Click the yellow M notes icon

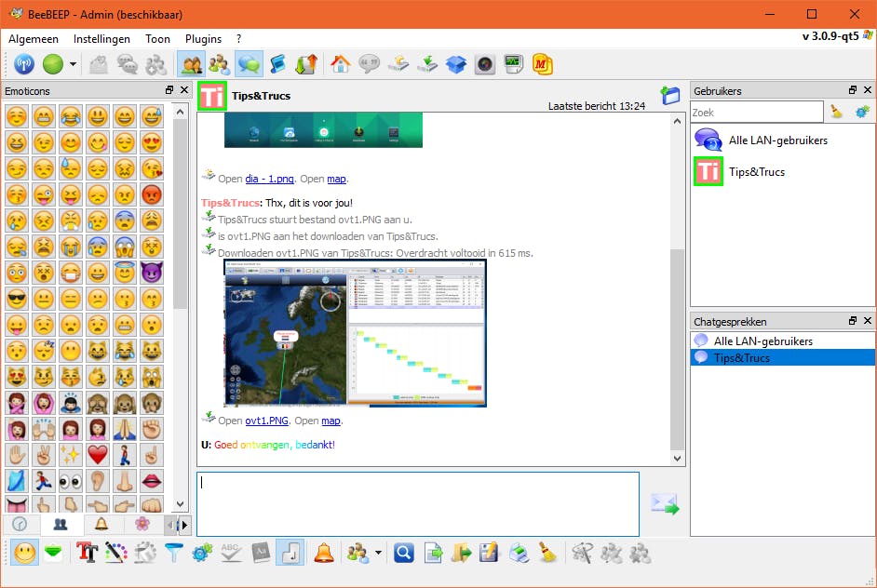click(x=542, y=64)
